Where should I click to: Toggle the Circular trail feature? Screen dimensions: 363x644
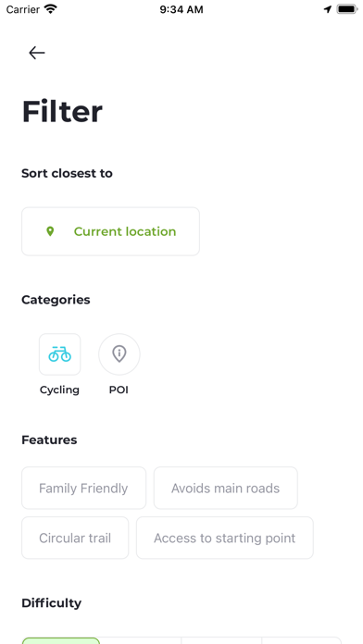(75, 538)
